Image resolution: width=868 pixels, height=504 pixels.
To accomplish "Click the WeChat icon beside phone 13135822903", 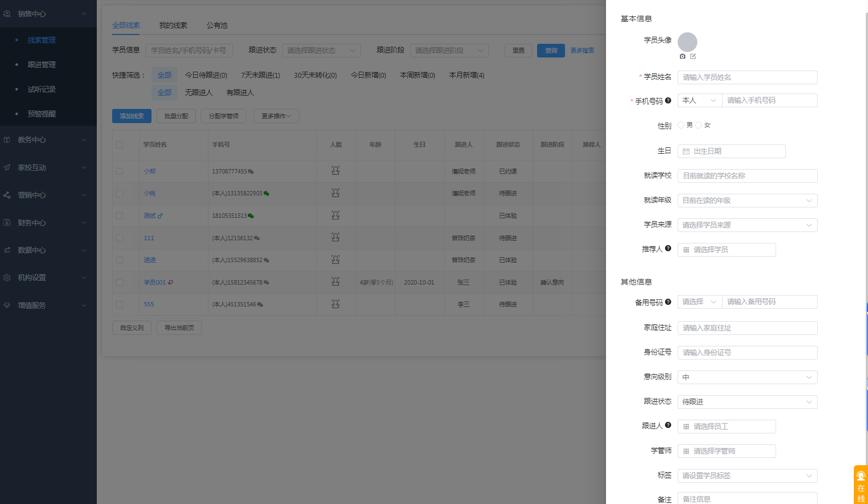I will 266,194.
